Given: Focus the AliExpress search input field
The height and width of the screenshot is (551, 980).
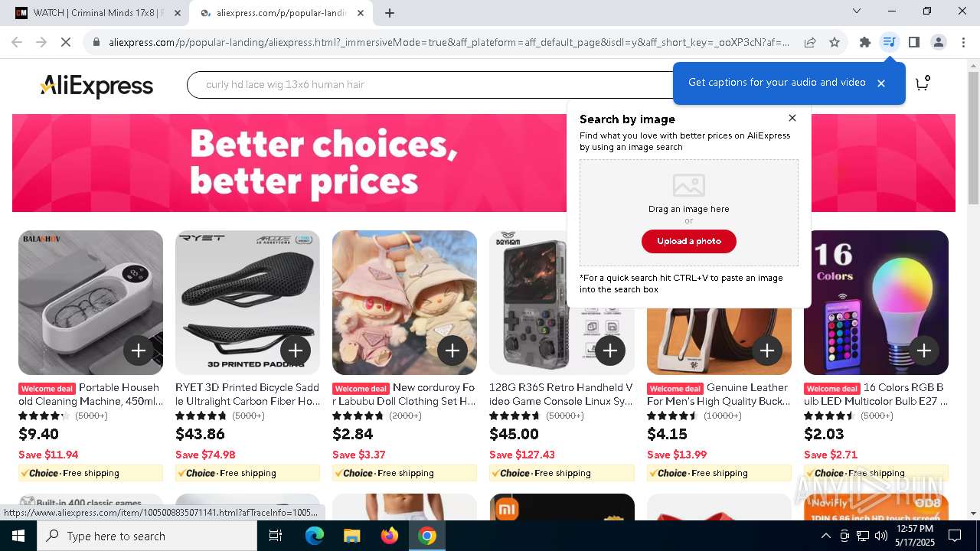Looking at the screenshot, I should click(429, 84).
